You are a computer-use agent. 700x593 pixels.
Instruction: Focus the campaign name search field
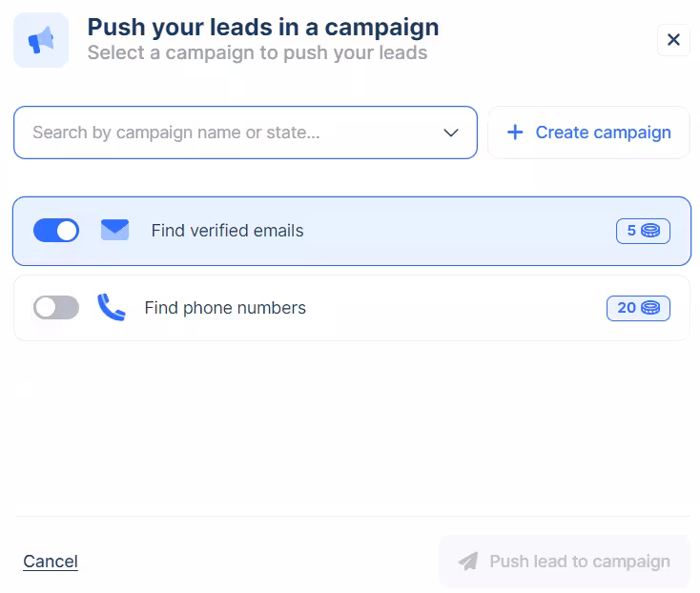229,133
